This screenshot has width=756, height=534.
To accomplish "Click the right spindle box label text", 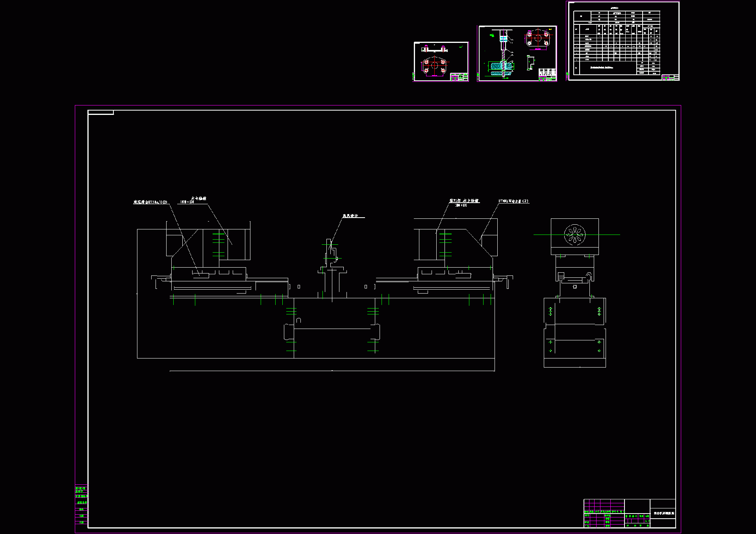I will point(464,201).
